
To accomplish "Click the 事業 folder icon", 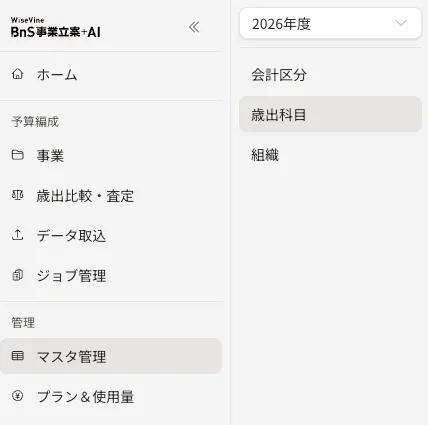I will [x=18, y=155].
